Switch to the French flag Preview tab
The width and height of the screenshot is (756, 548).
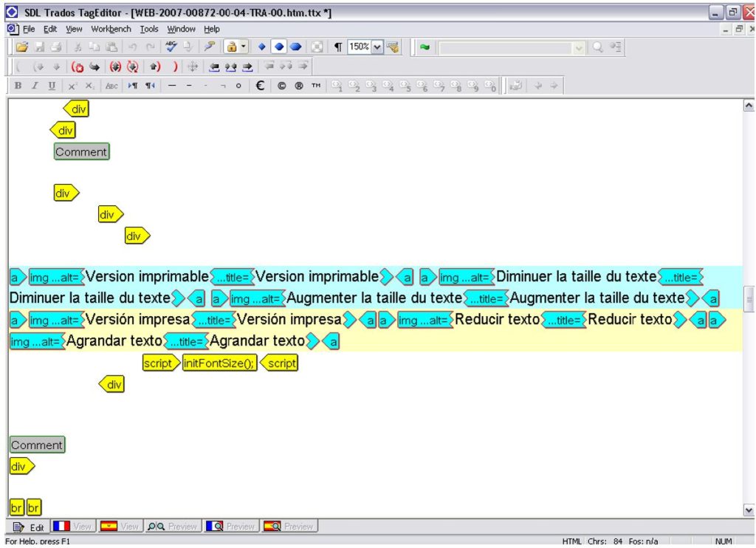click(231, 527)
